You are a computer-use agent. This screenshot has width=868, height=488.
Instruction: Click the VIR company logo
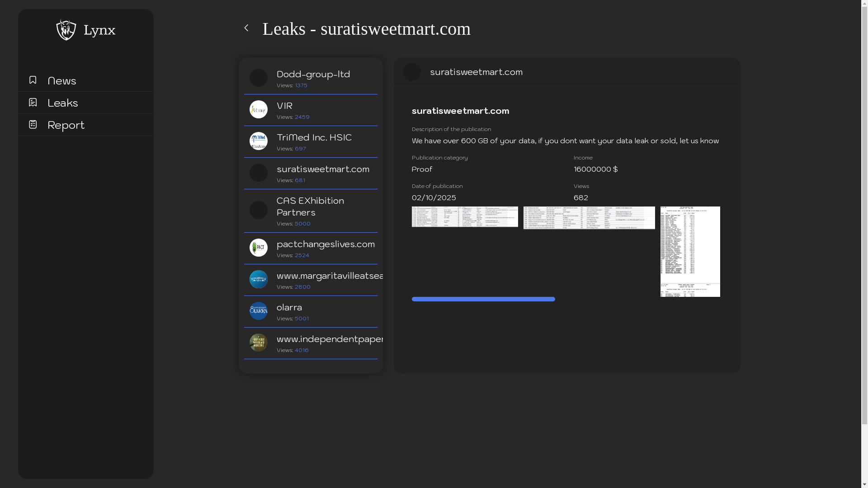[x=259, y=109]
